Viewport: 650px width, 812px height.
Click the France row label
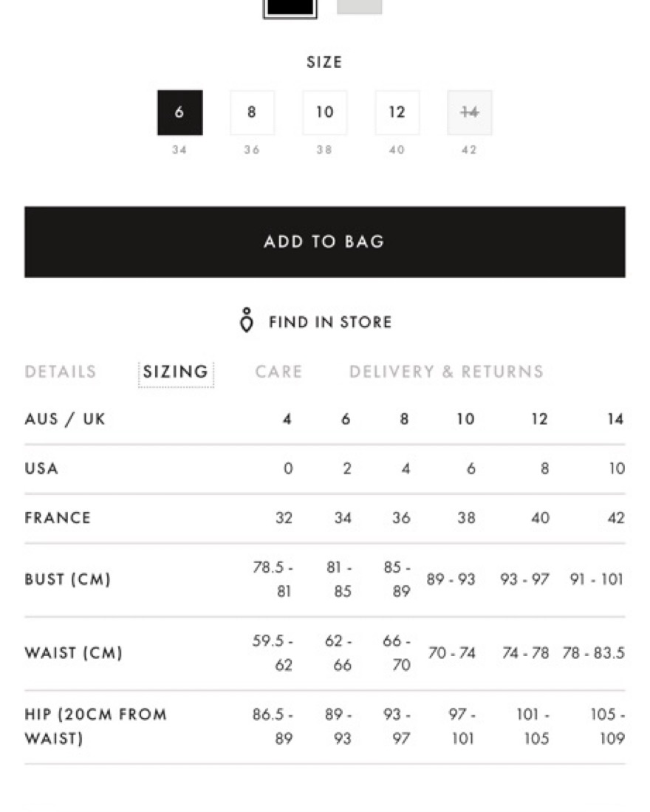pyautogui.click(x=58, y=518)
